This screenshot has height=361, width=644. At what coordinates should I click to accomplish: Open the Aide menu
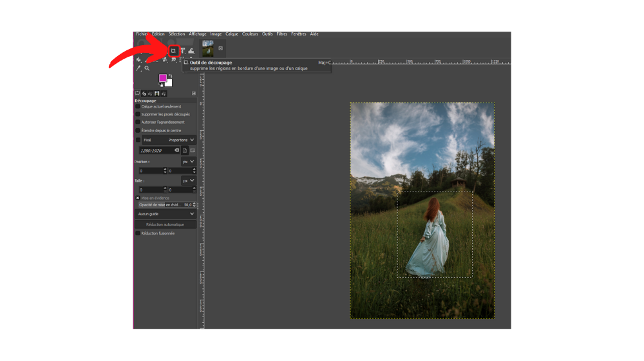[314, 34]
